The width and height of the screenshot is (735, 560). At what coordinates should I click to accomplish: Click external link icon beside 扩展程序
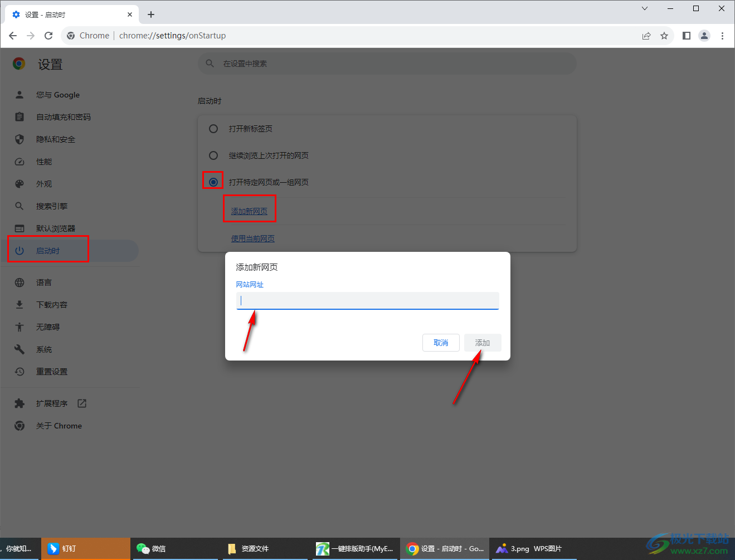pyautogui.click(x=82, y=403)
